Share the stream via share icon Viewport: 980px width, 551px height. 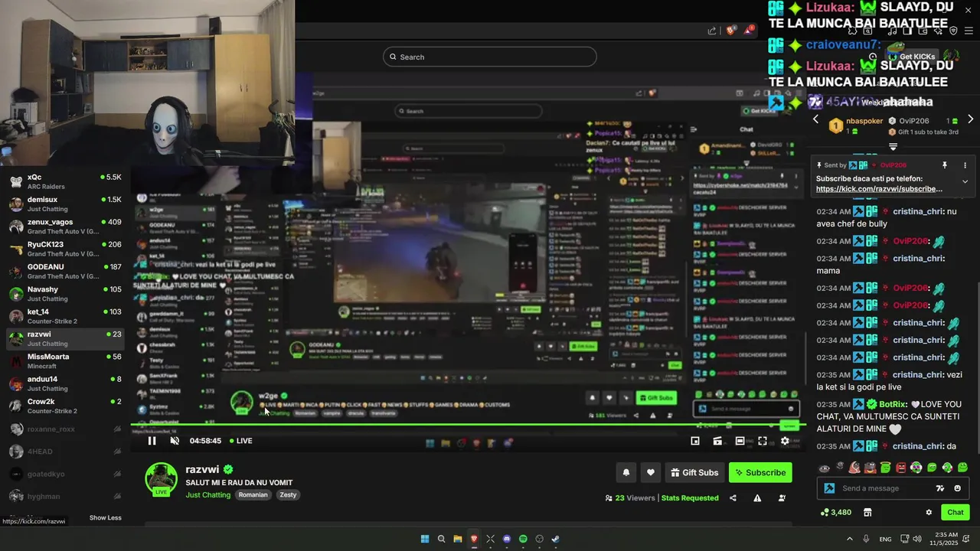click(x=733, y=498)
